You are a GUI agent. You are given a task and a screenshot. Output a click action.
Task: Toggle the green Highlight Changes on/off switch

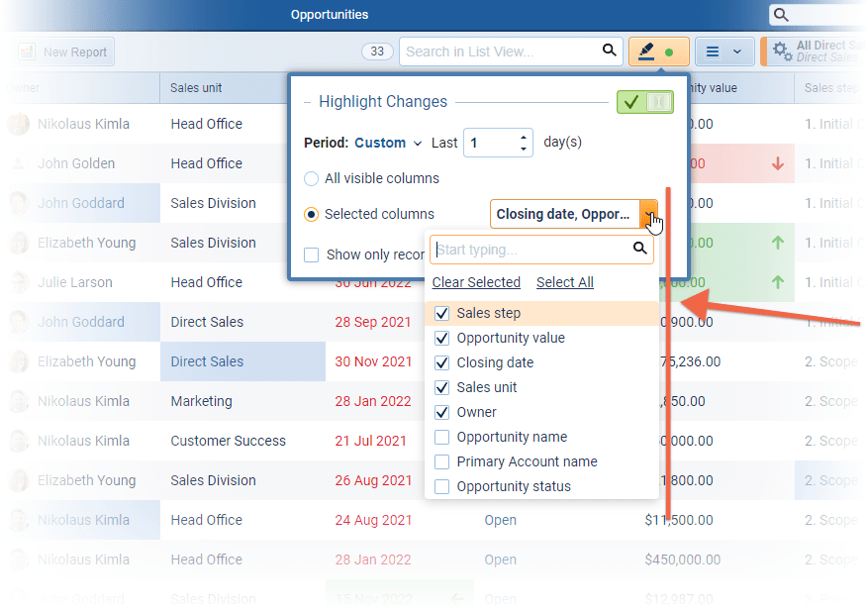(x=644, y=102)
